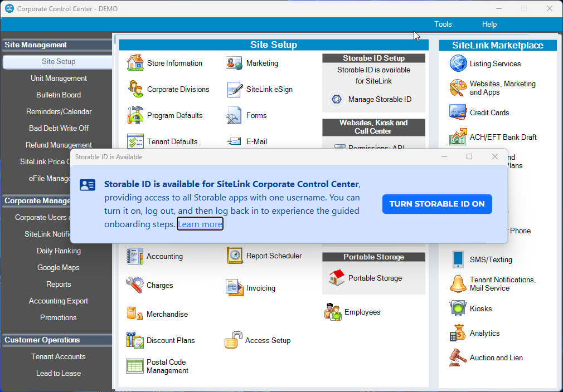Viewport: 563px width, 392px height.
Task: Go to Accounting Export
Action: coord(59,301)
